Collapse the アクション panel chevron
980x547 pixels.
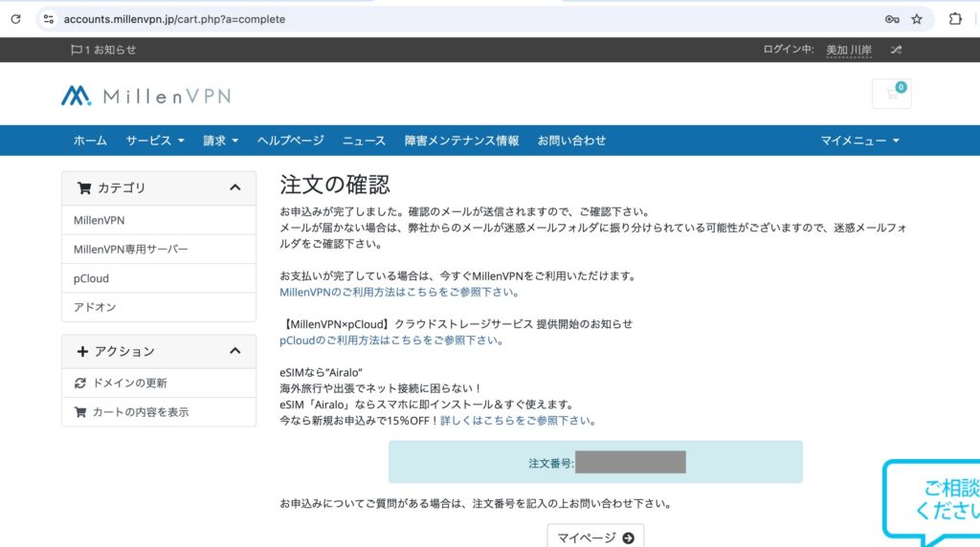click(235, 351)
